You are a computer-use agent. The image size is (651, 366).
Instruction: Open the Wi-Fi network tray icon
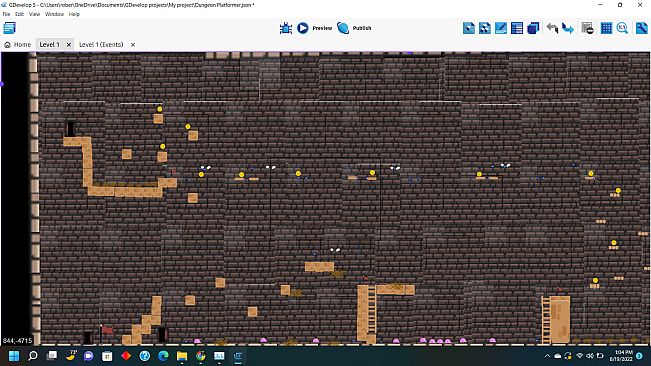580,356
